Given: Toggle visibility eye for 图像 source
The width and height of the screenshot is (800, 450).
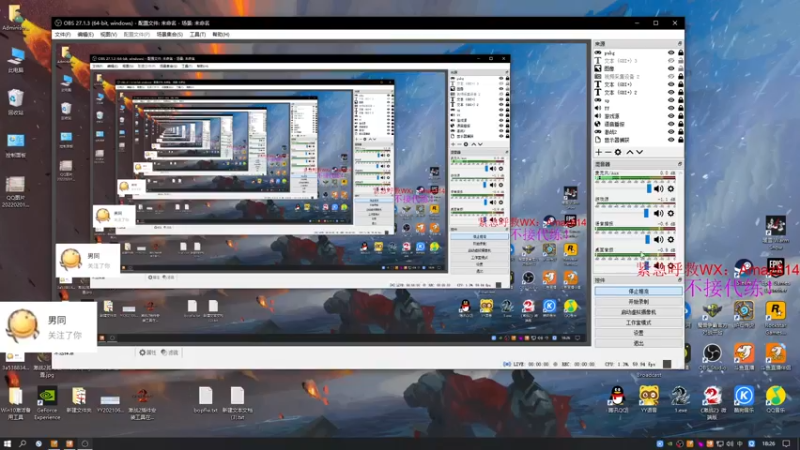Looking at the screenshot, I should [x=671, y=68].
